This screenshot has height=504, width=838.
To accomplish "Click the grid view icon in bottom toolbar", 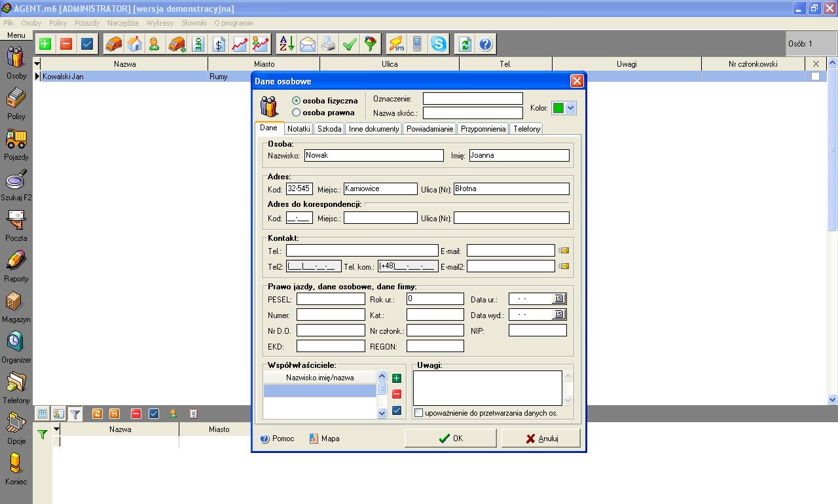I will coord(43,414).
